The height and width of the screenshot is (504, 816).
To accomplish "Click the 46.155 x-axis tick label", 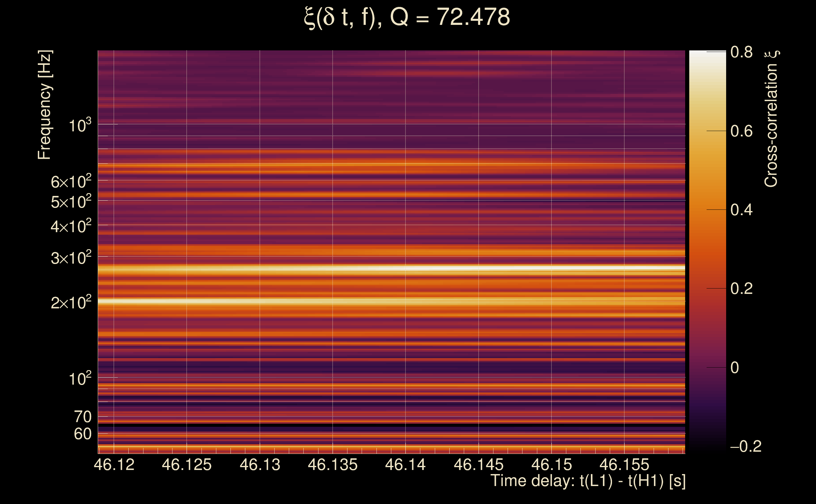I will (624, 465).
